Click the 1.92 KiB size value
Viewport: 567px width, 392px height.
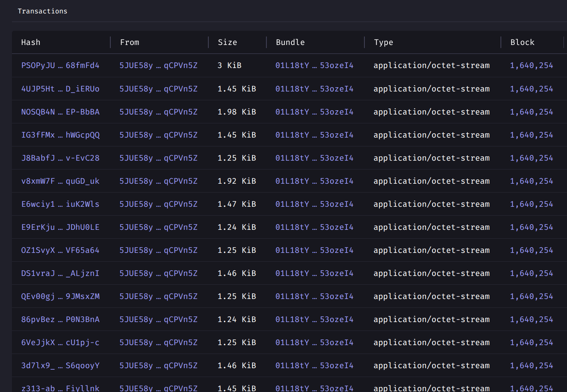(237, 181)
